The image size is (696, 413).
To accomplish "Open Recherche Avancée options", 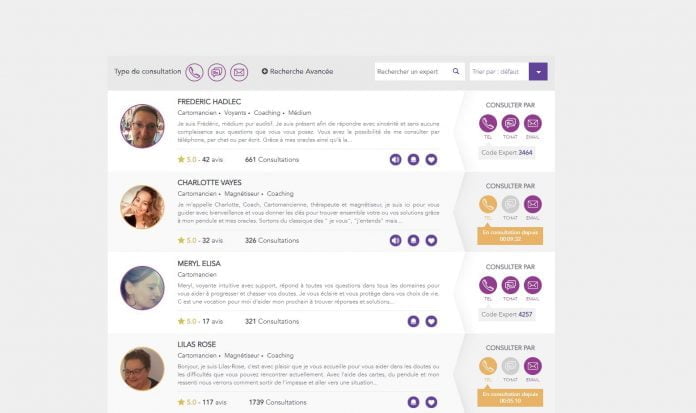I will point(297,71).
